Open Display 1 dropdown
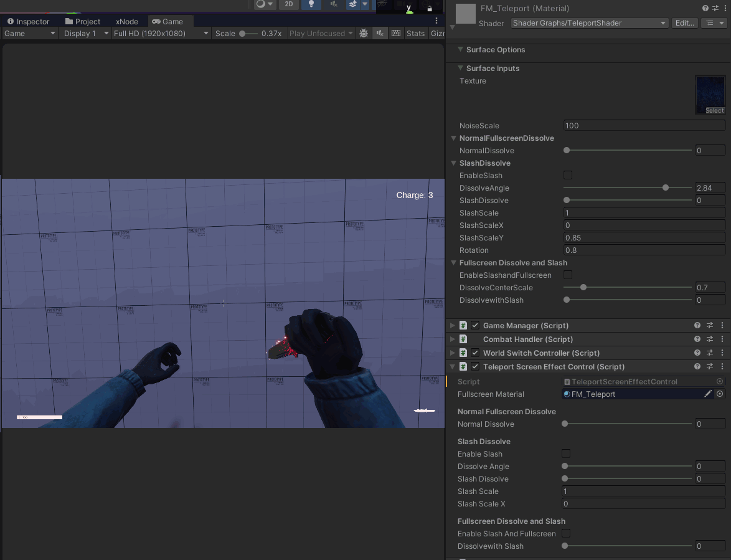Image resolution: width=731 pixels, height=560 pixels. pyautogui.click(x=86, y=33)
